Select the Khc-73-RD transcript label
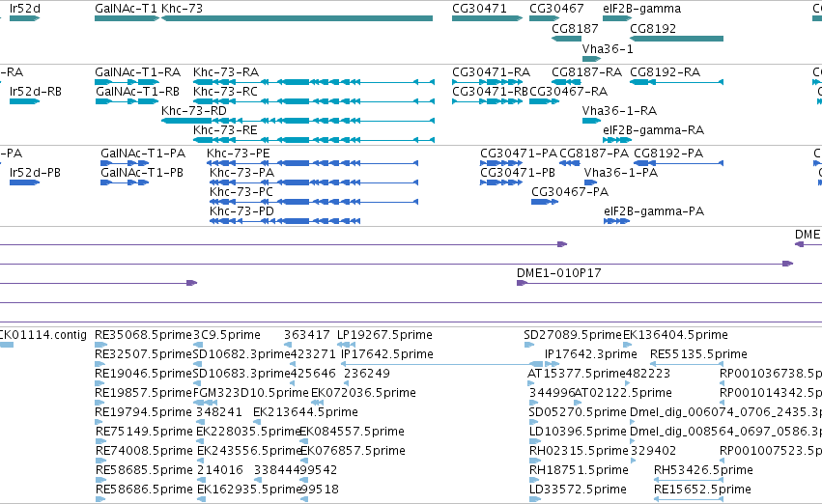 coord(194,111)
